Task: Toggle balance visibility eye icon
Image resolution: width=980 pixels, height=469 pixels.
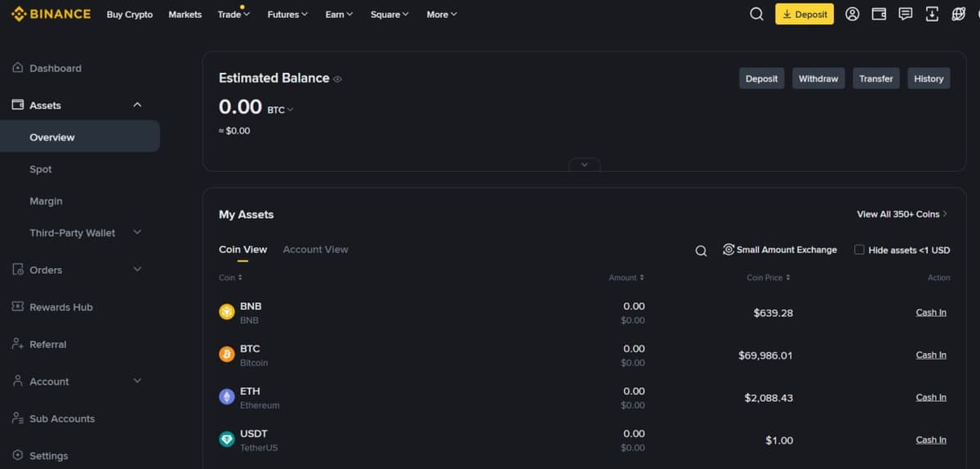Action: click(x=337, y=79)
